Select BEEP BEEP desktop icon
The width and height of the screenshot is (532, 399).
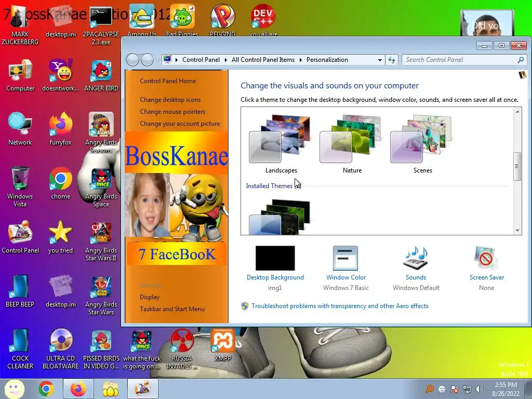20,291
